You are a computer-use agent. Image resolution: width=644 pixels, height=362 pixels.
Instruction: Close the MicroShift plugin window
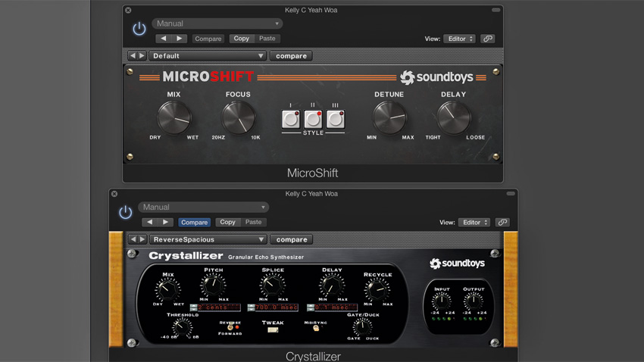[128, 11]
